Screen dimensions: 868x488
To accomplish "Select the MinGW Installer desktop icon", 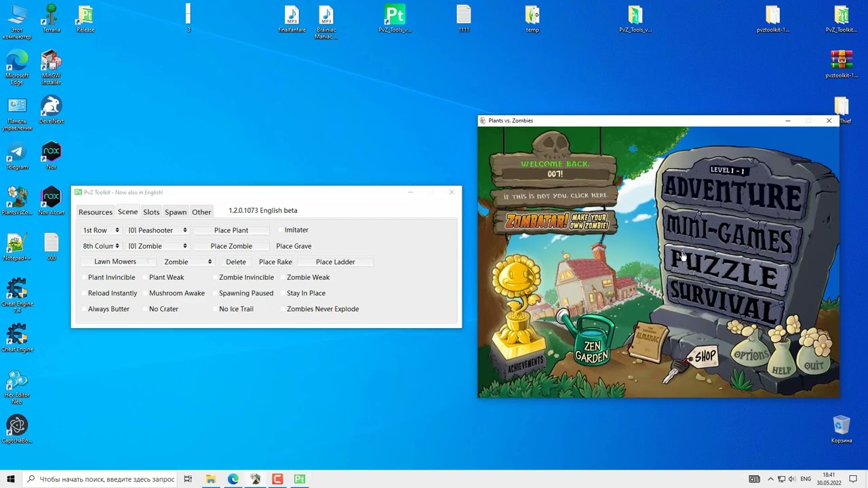I will click(x=52, y=68).
